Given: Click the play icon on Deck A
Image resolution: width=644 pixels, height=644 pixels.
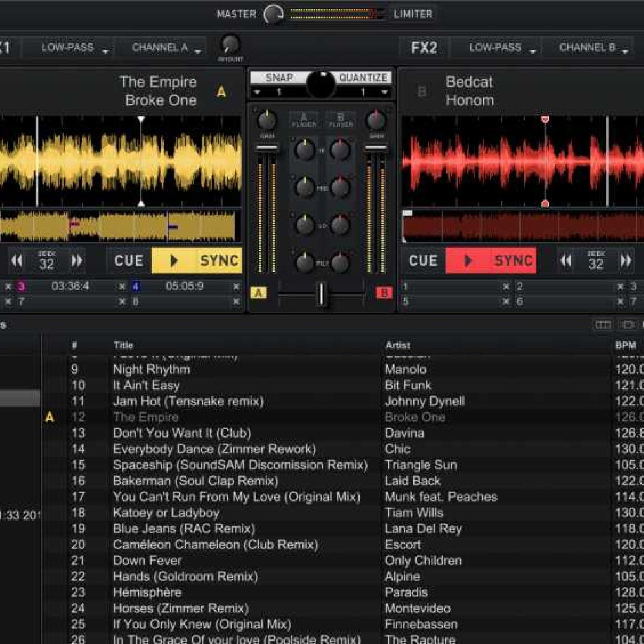Looking at the screenshot, I should click(174, 260).
